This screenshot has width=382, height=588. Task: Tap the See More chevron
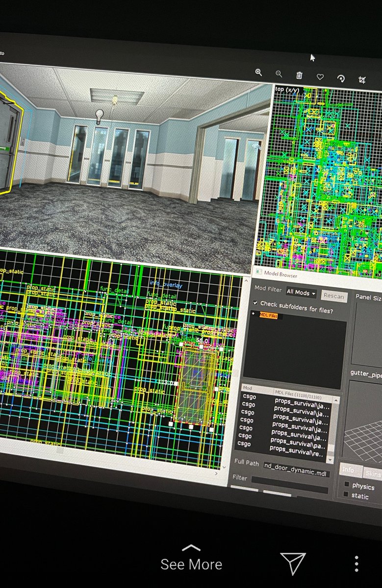coord(191,548)
